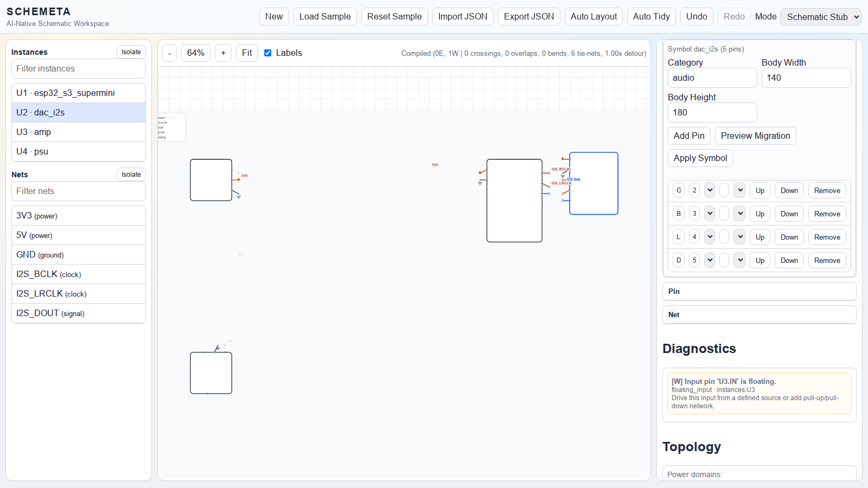Open second dropdown in pin row 5
This screenshot has width=868, height=488.
(x=740, y=260)
